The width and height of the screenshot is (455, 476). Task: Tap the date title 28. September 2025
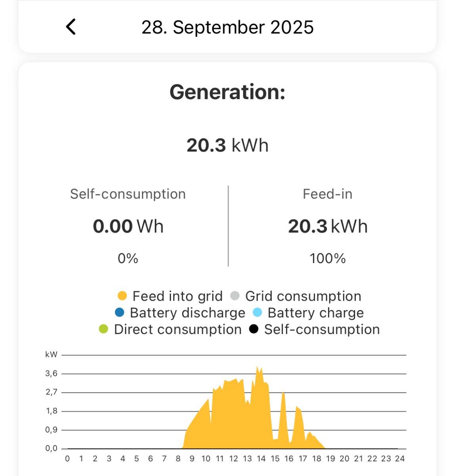point(227,27)
